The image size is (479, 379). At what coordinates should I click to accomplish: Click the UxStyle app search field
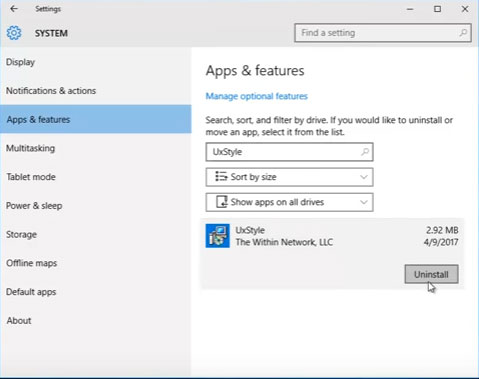(x=289, y=152)
